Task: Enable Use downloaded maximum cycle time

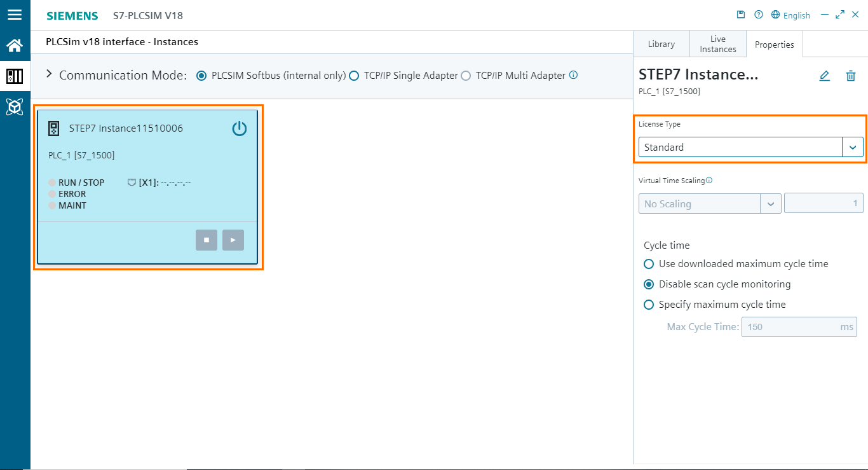Action: click(649, 263)
